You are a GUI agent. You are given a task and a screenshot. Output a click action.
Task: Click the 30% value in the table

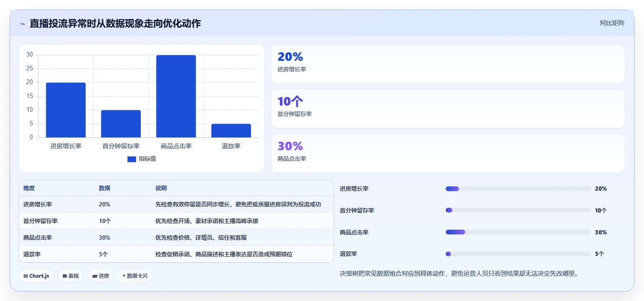[105, 238]
